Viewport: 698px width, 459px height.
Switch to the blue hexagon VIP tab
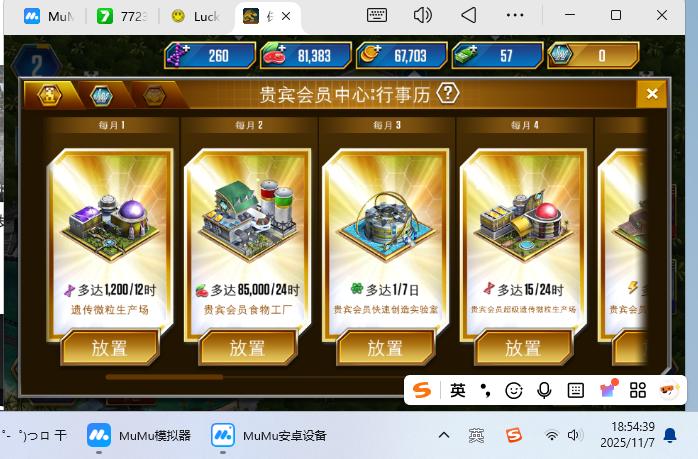pyautogui.click(x=101, y=95)
